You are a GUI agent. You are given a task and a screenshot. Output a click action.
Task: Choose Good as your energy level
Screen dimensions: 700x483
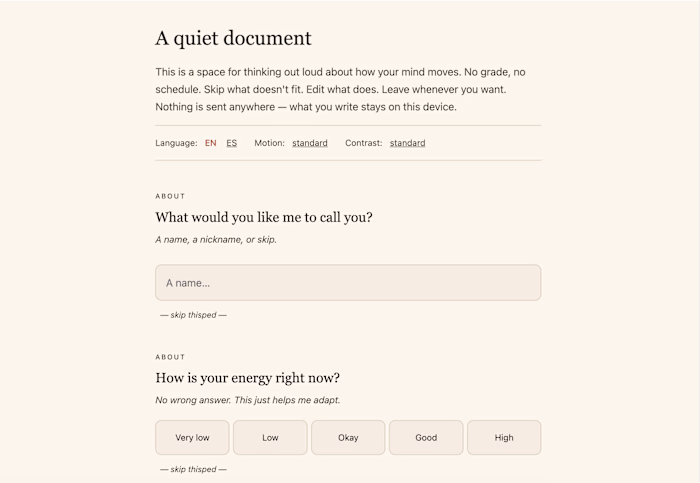coord(426,437)
